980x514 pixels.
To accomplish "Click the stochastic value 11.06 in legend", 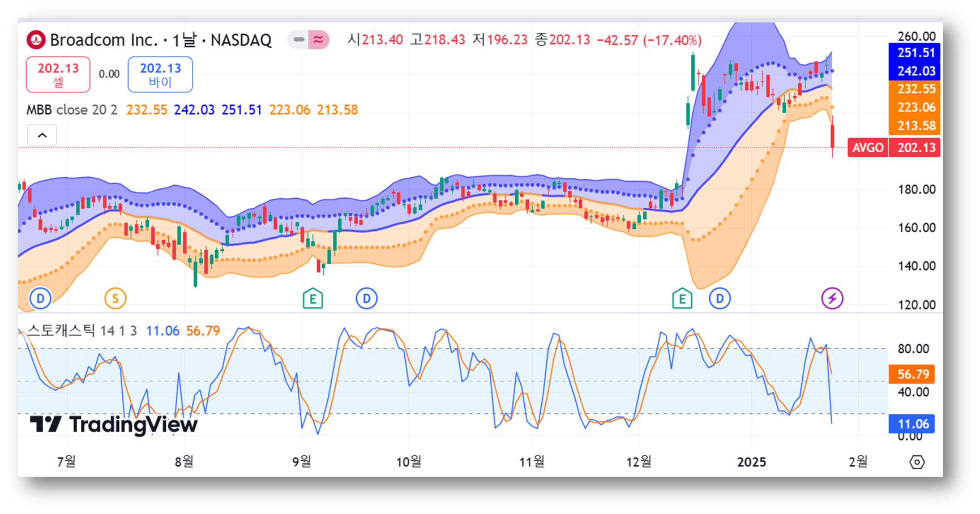I will [x=162, y=331].
